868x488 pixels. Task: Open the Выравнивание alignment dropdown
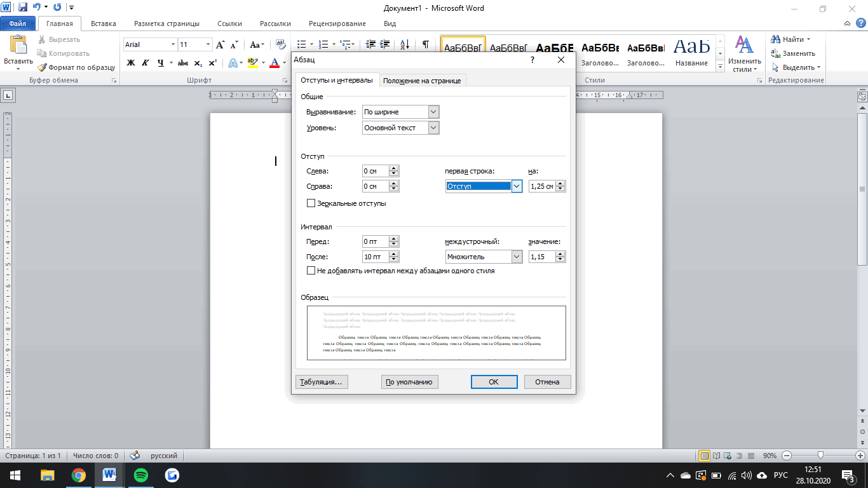[x=433, y=112]
